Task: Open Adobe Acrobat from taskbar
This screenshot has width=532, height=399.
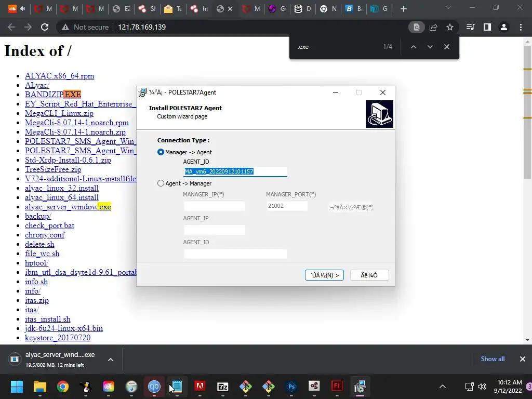Action: [x=200, y=387]
